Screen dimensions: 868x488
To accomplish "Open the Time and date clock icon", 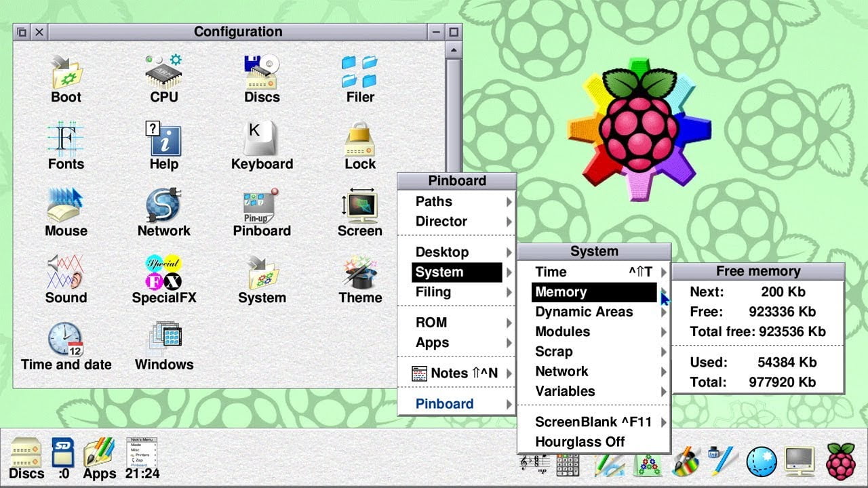I will tap(66, 339).
